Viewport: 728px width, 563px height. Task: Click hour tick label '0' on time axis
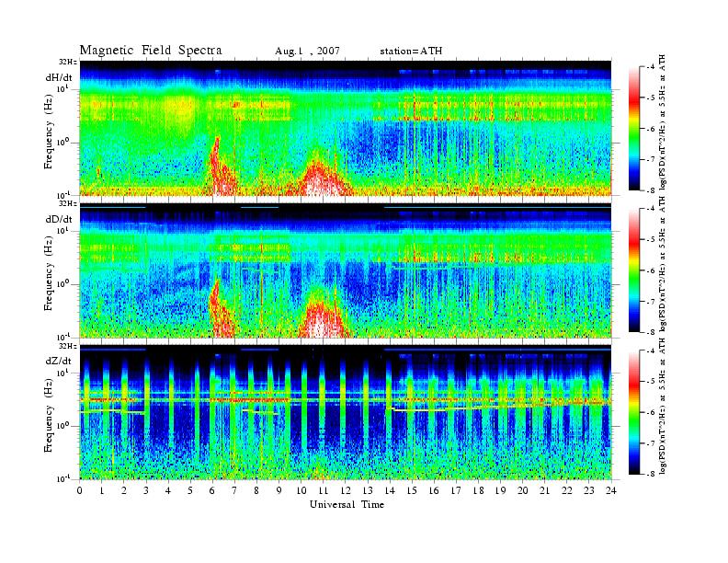[x=80, y=490]
